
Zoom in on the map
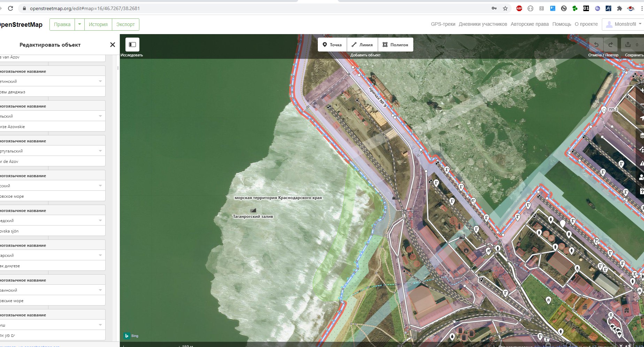tap(641, 90)
